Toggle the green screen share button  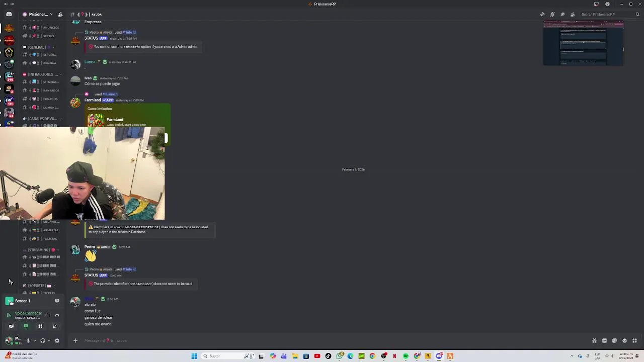[26, 326]
